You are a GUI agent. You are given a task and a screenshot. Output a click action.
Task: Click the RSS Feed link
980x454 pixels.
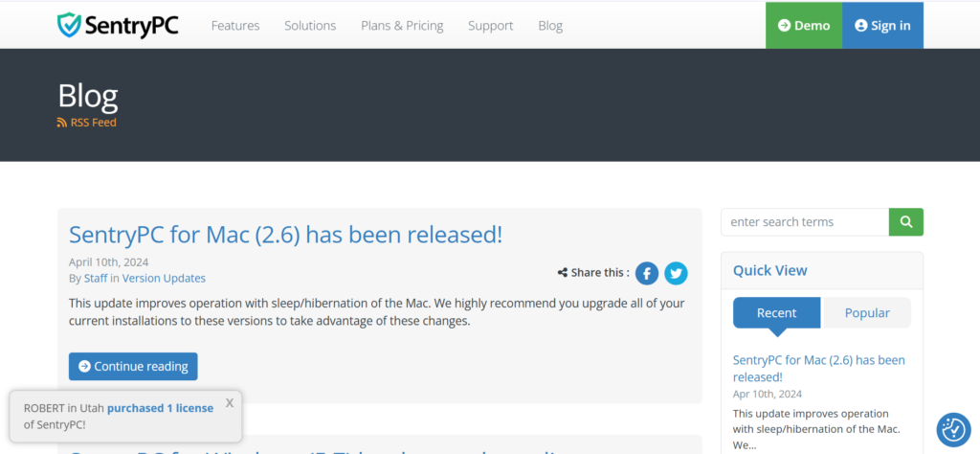click(x=87, y=123)
